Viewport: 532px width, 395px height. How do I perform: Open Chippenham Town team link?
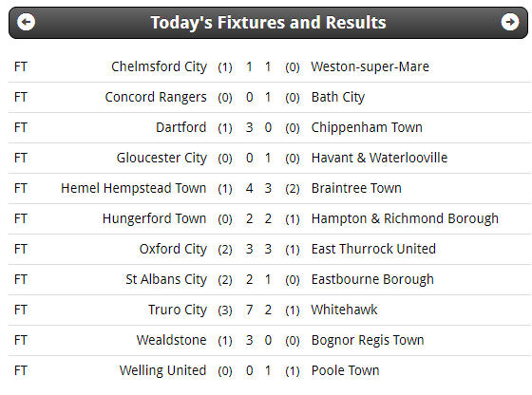367,128
